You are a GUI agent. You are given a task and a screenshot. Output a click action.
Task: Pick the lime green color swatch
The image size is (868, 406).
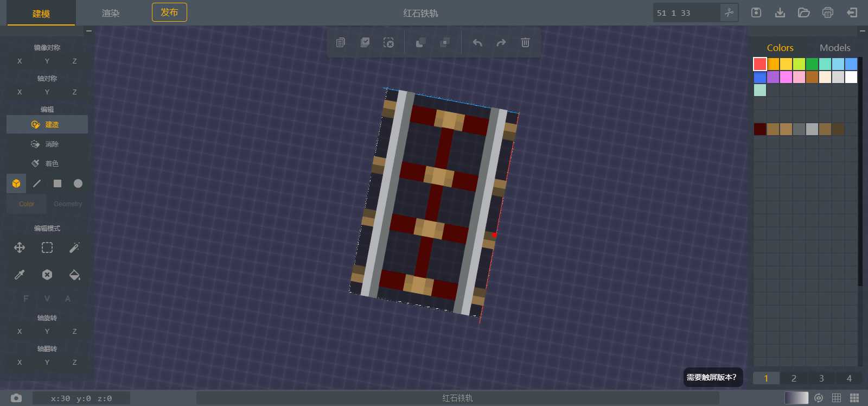[x=799, y=64]
